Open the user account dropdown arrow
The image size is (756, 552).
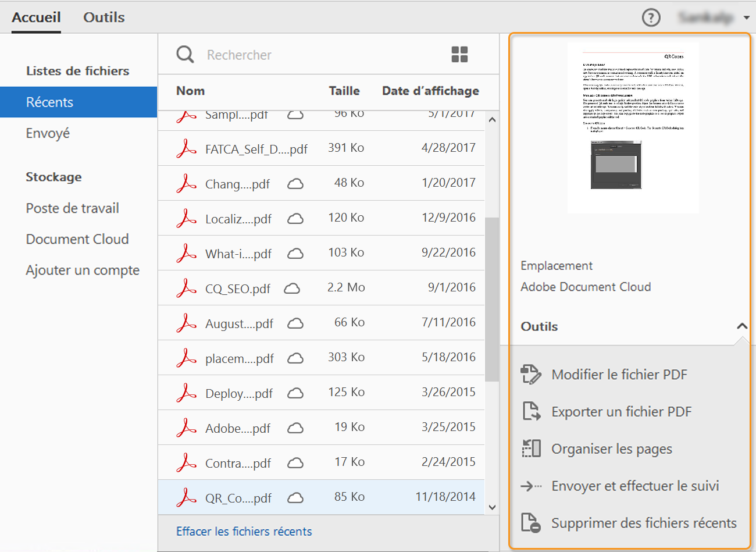click(746, 17)
